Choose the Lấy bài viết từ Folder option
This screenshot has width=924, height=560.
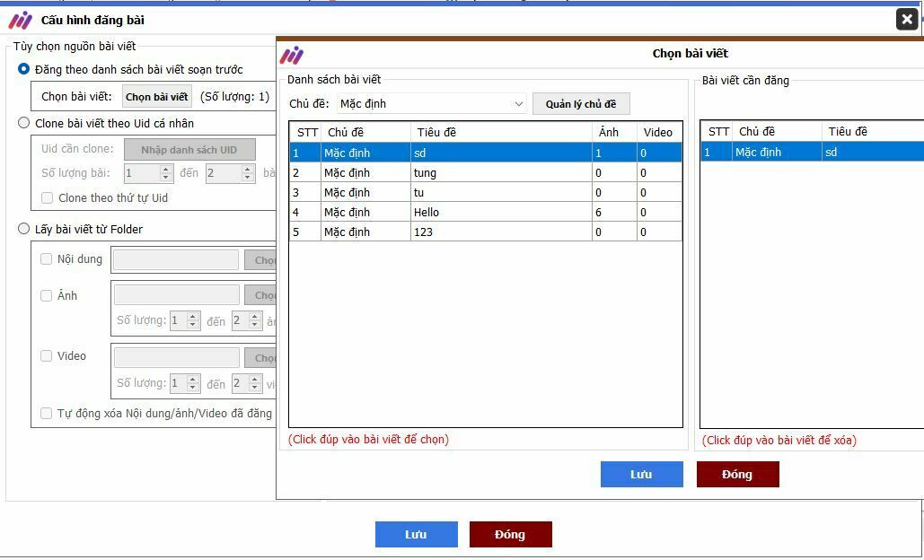[x=24, y=230]
